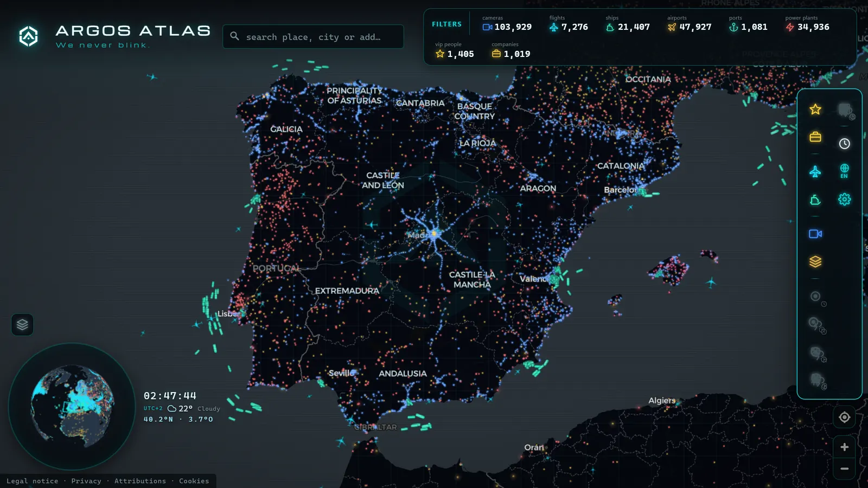Click the greyed-out chat icon at the panel top
This screenshot has width=868, height=488.
846,111
